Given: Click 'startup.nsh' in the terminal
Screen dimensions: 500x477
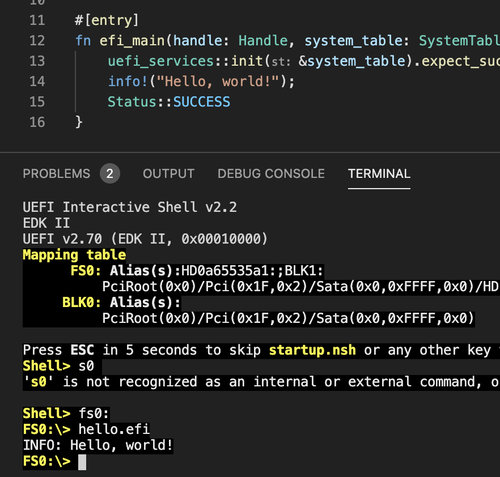Looking at the screenshot, I should pyautogui.click(x=312, y=350).
